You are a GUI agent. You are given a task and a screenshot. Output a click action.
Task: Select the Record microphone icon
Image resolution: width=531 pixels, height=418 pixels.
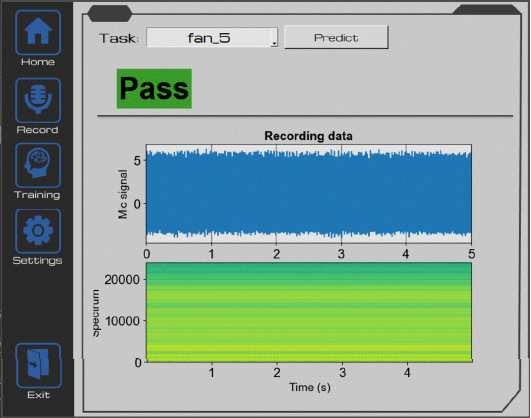click(38, 100)
